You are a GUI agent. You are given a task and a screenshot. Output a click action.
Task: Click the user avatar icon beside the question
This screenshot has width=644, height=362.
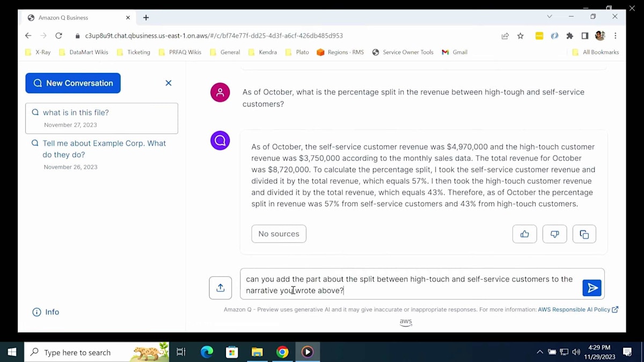pyautogui.click(x=220, y=92)
